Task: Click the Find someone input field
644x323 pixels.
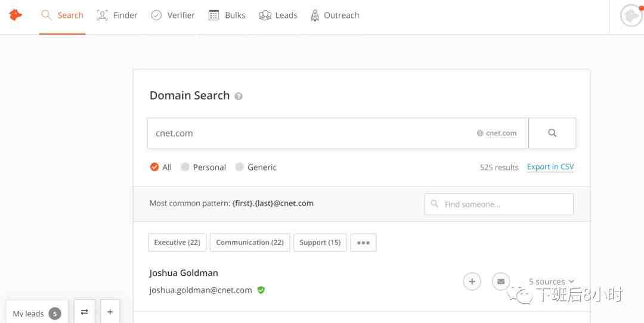Action: tap(499, 204)
